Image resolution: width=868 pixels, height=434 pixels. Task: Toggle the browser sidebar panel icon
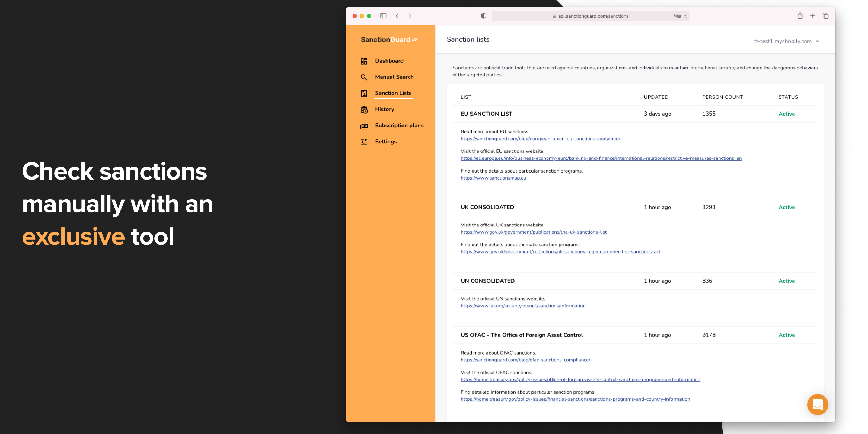[383, 16]
